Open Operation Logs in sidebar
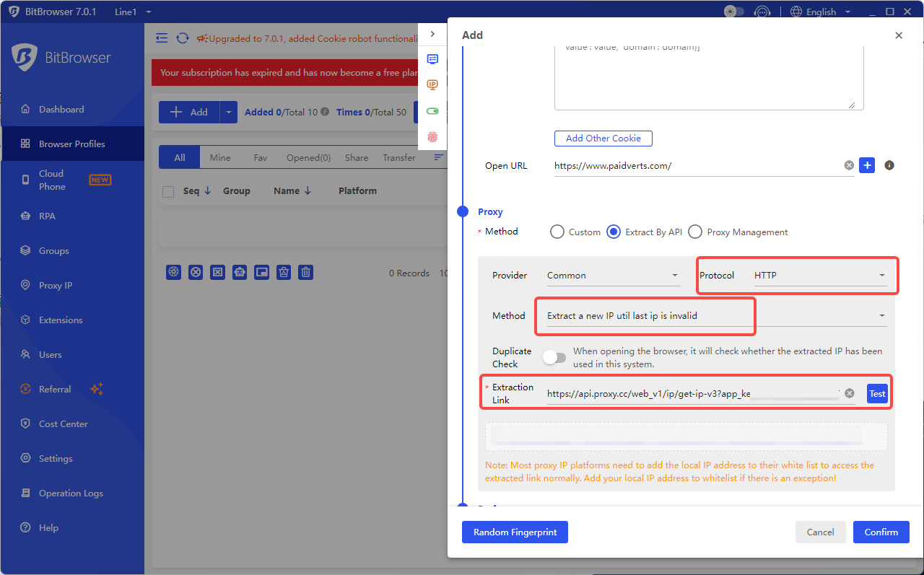 72,493
